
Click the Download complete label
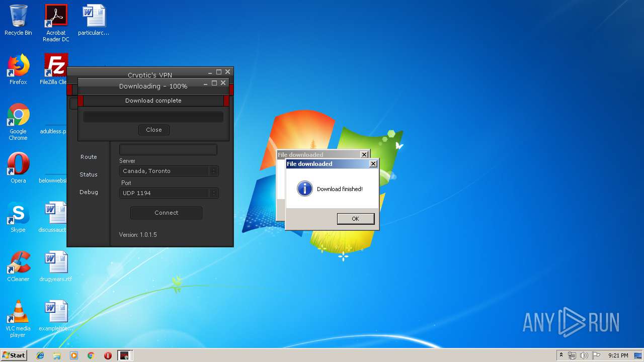click(x=153, y=101)
